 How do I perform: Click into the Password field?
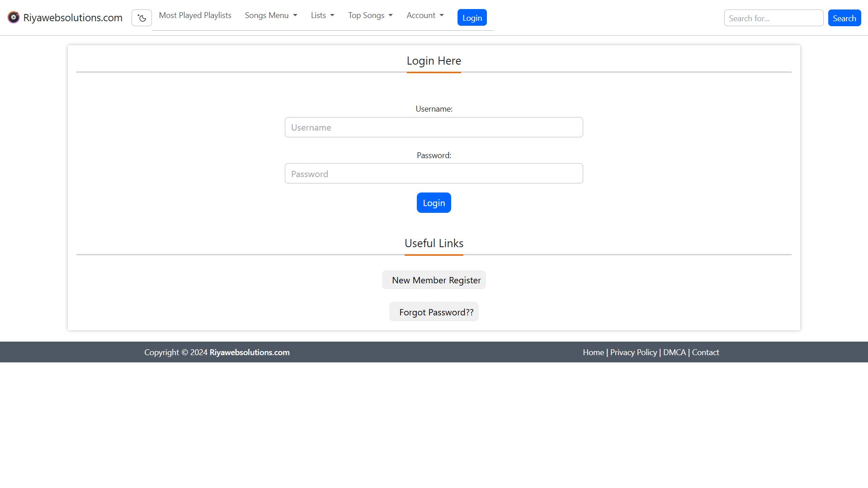click(x=434, y=174)
